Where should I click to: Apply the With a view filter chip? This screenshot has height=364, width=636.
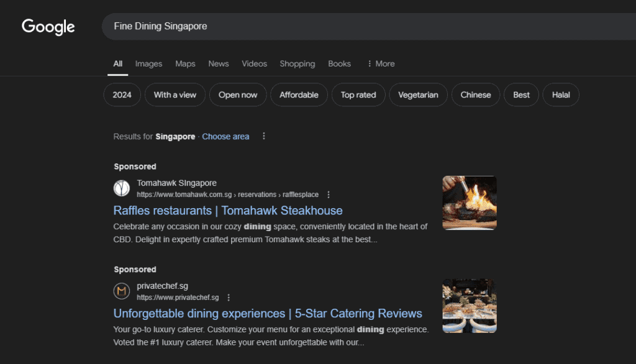[175, 94]
